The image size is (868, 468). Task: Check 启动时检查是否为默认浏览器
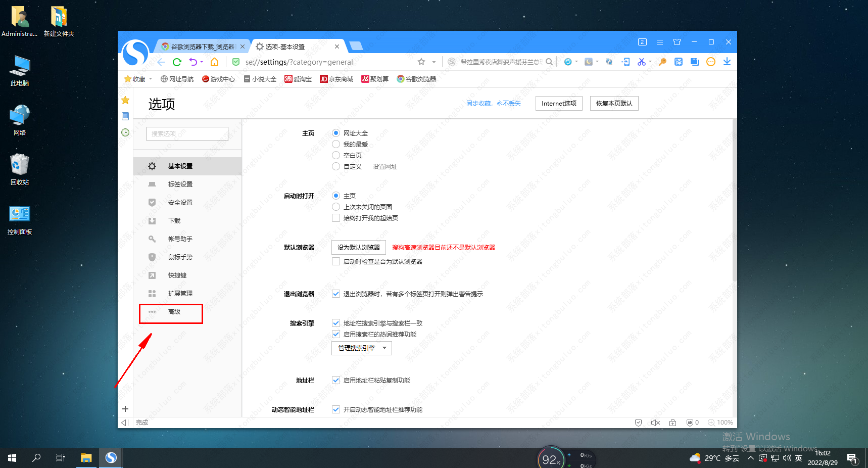tap(336, 261)
